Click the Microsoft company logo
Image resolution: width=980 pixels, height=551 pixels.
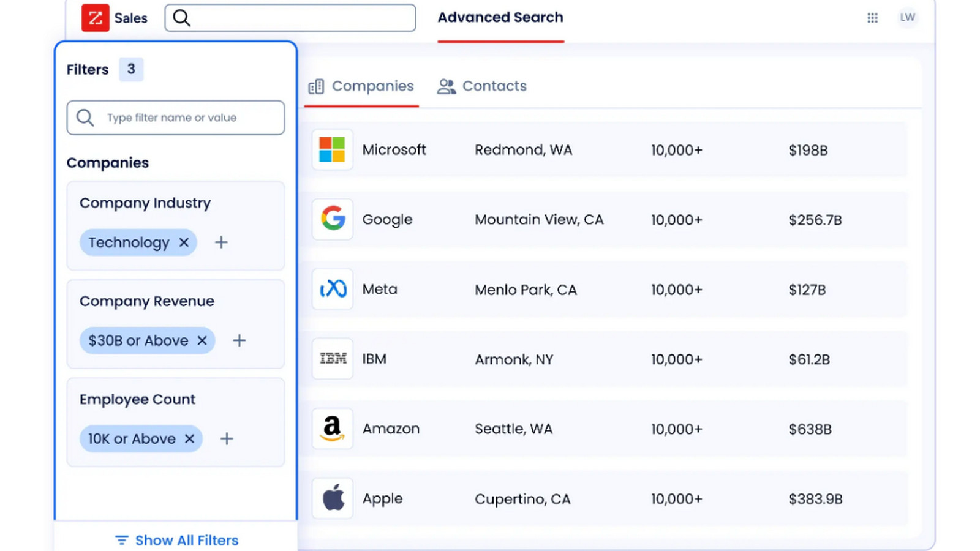pos(333,149)
